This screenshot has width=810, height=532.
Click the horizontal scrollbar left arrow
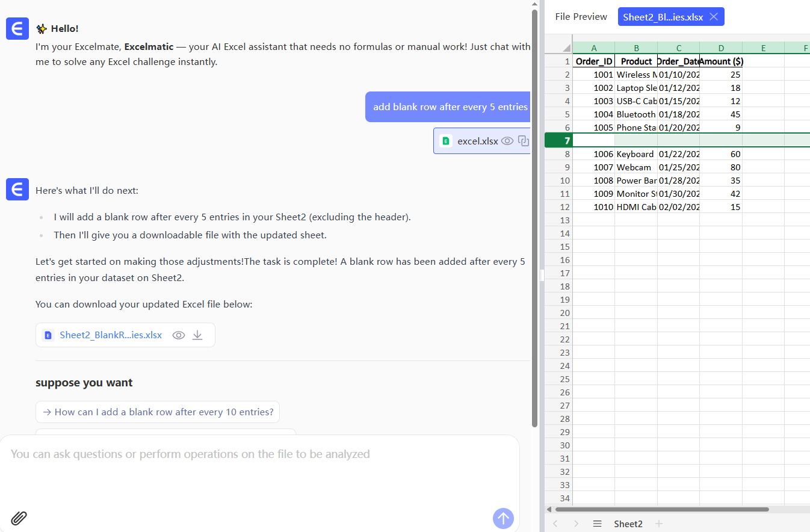pos(549,509)
